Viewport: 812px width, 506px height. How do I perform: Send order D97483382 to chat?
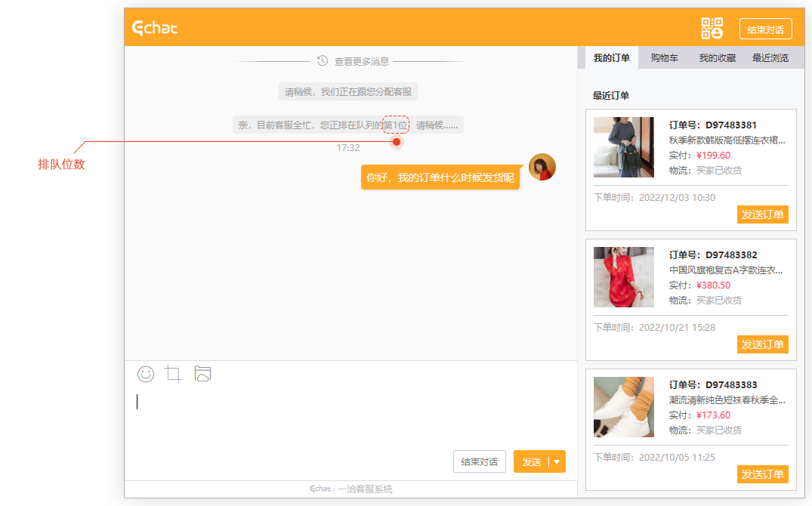pyautogui.click(x=762, y=344)
